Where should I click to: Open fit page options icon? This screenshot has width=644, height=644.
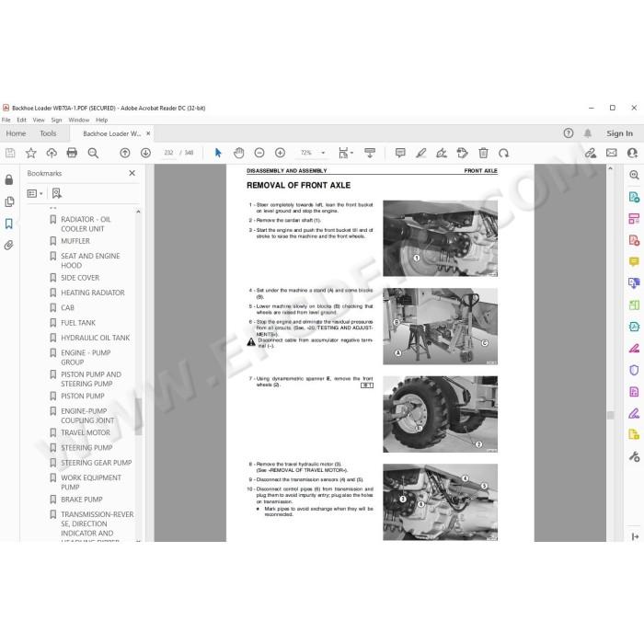(345, 154)
